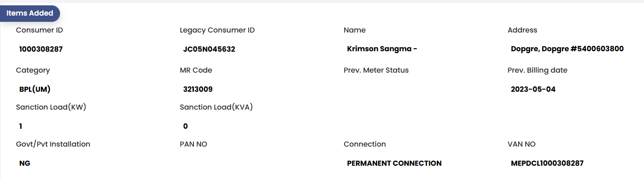Click the PAN NO label

point(193,144)
